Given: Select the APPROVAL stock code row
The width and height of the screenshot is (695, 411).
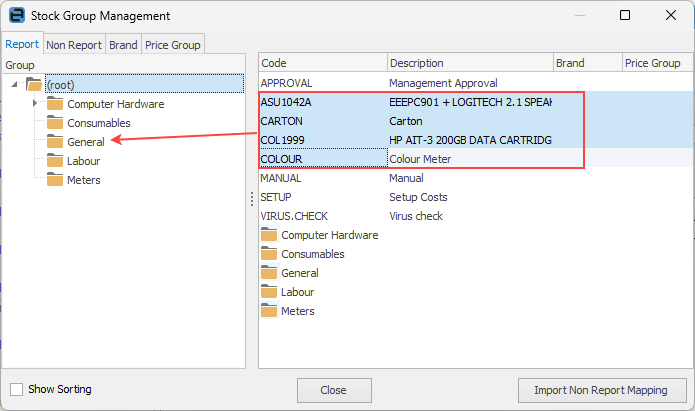Looking at the screenshot, I should [287, 83].
